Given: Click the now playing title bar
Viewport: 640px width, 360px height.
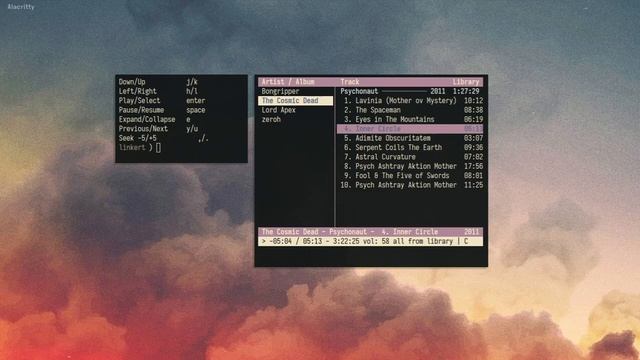Looking at the screenshot, I should pyautogui.click(x=370, y=232).
